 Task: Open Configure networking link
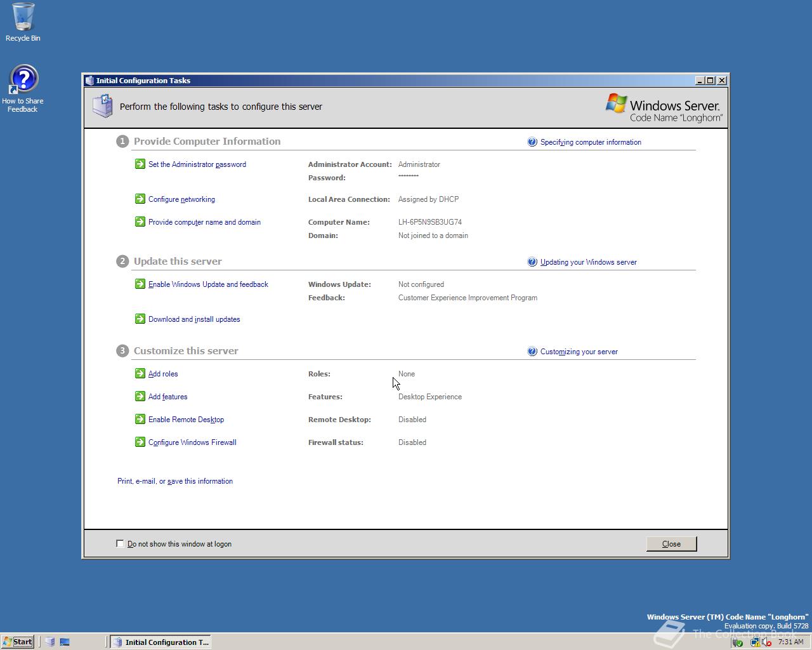pos(181,199)
